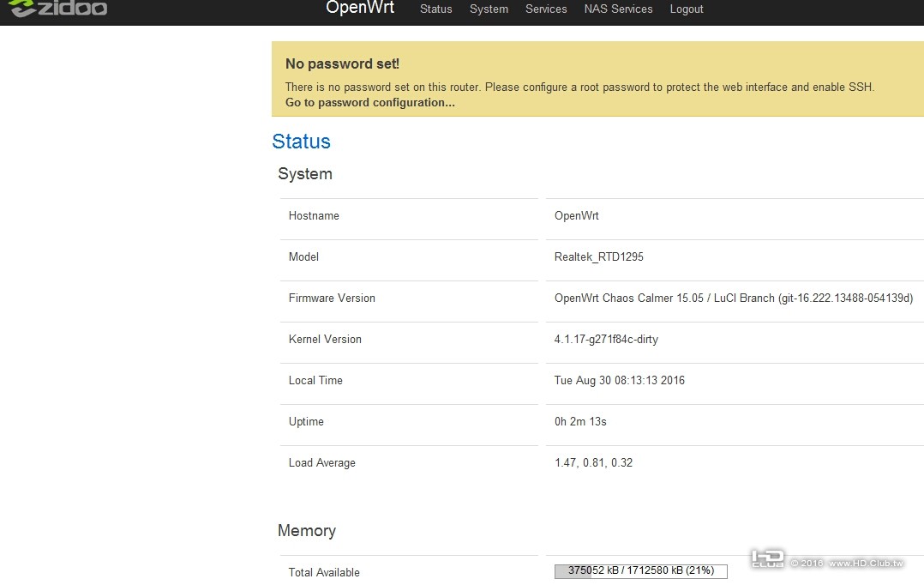The image size is (924, 585).
Task: Click the blue Status page heading
Action: 301,142
